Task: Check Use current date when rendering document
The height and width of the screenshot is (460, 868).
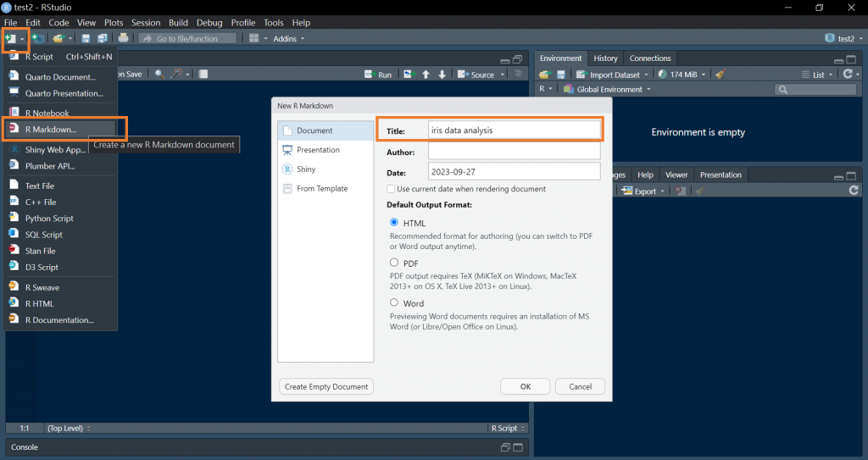Action: coord(391,189)
